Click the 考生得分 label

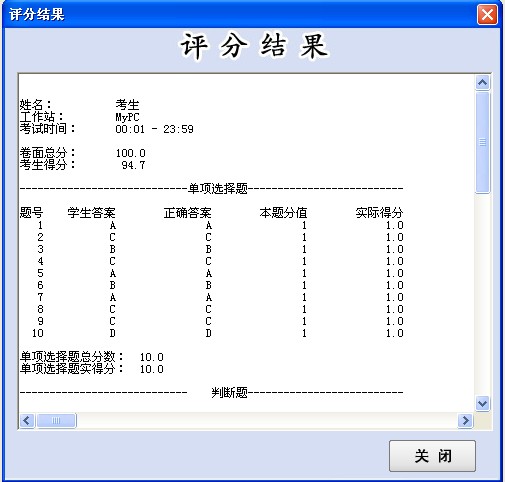pos(48,165)
